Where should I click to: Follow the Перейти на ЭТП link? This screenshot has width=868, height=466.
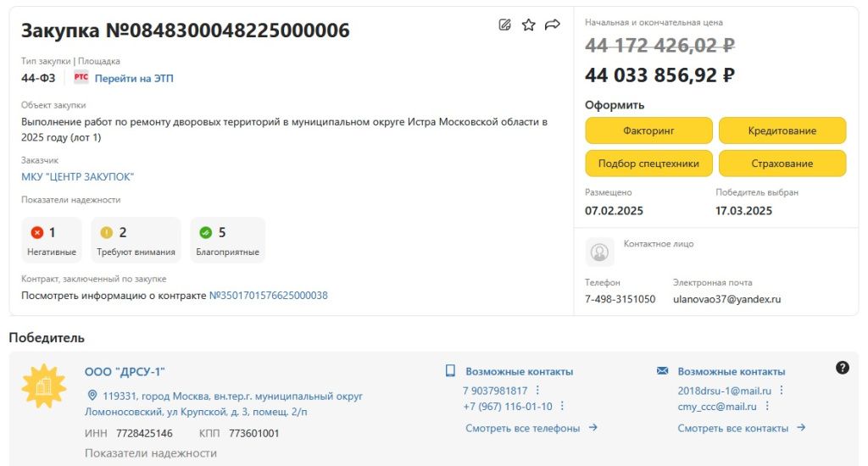[x=134, y=78]
